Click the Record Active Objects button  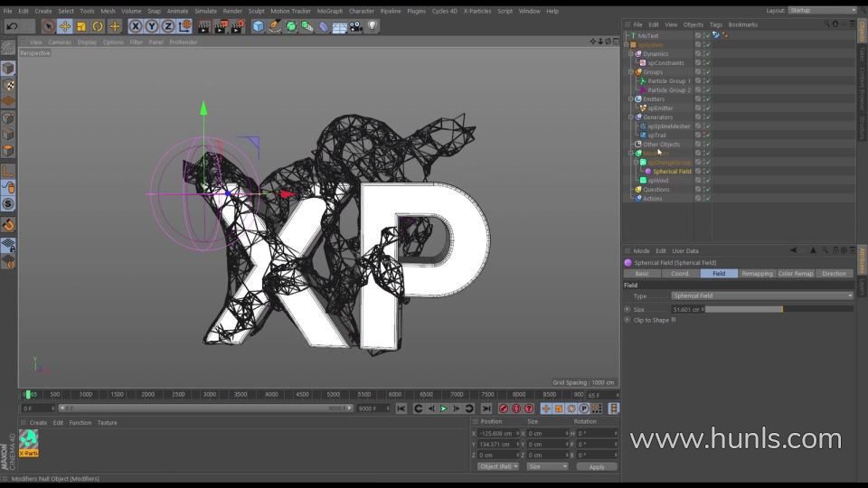504,408
